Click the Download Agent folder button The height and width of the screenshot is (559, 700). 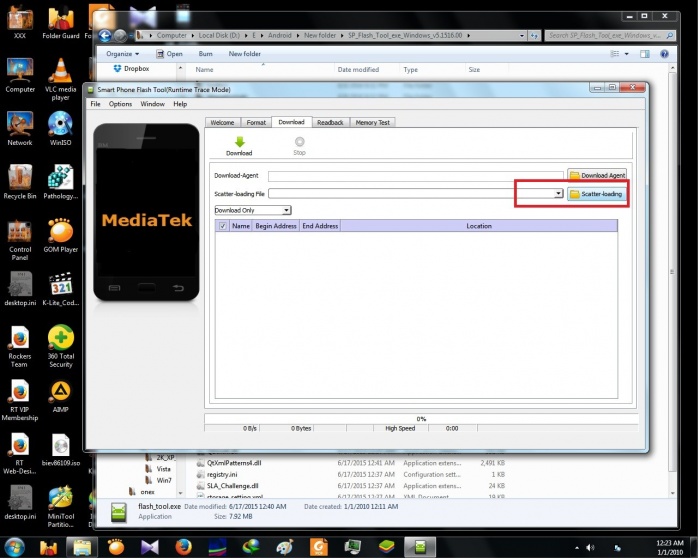[x=597, y=175]
